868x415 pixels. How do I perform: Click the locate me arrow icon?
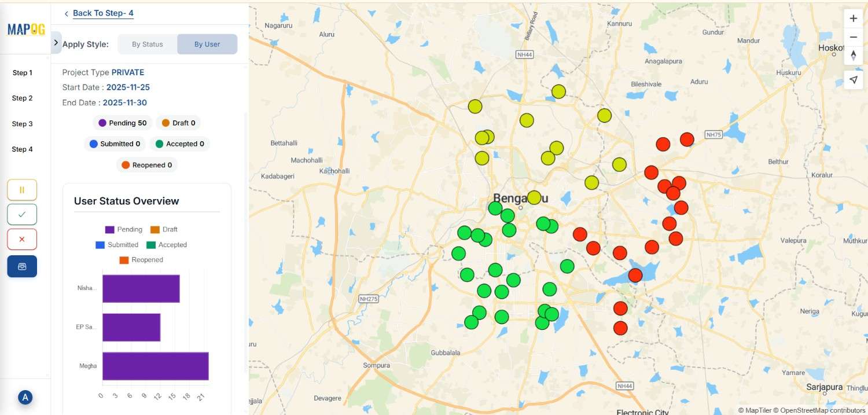pyautogui.click(x=853, y=80)
